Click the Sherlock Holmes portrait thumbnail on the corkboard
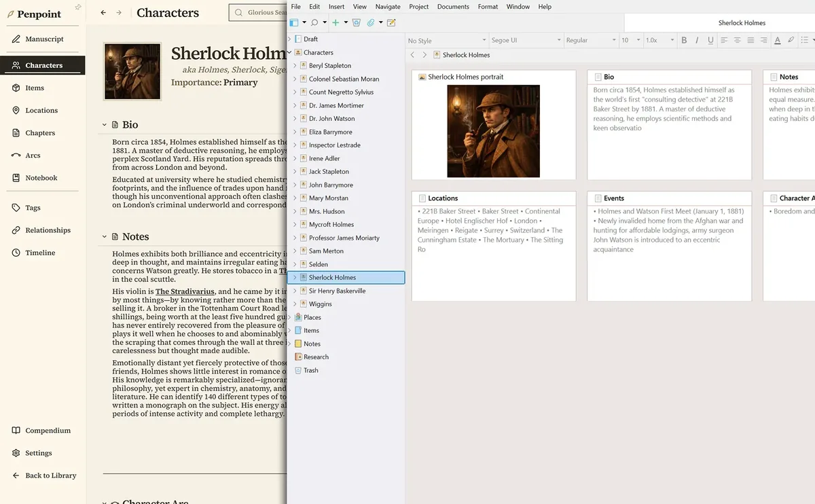 tap(494, 131)
